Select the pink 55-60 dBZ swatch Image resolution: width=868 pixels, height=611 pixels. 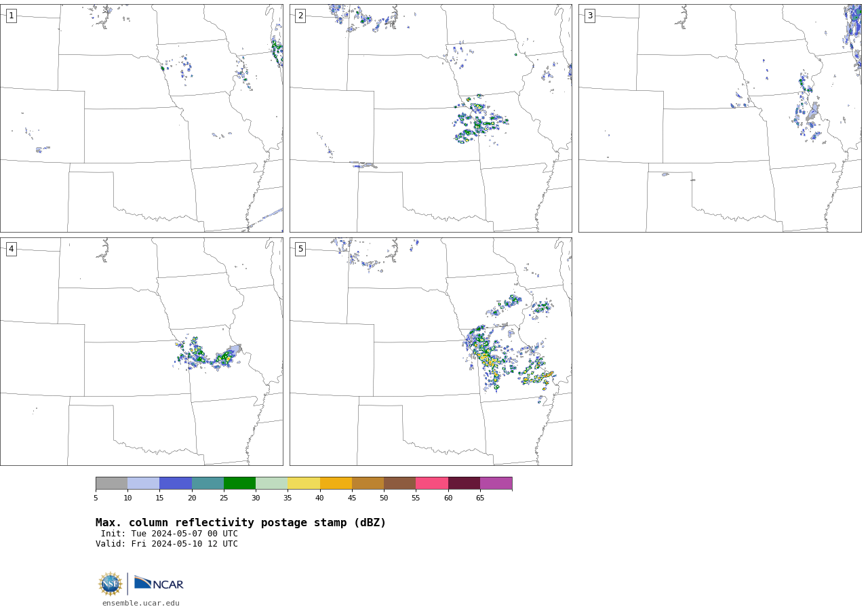[x=432, y=484]
